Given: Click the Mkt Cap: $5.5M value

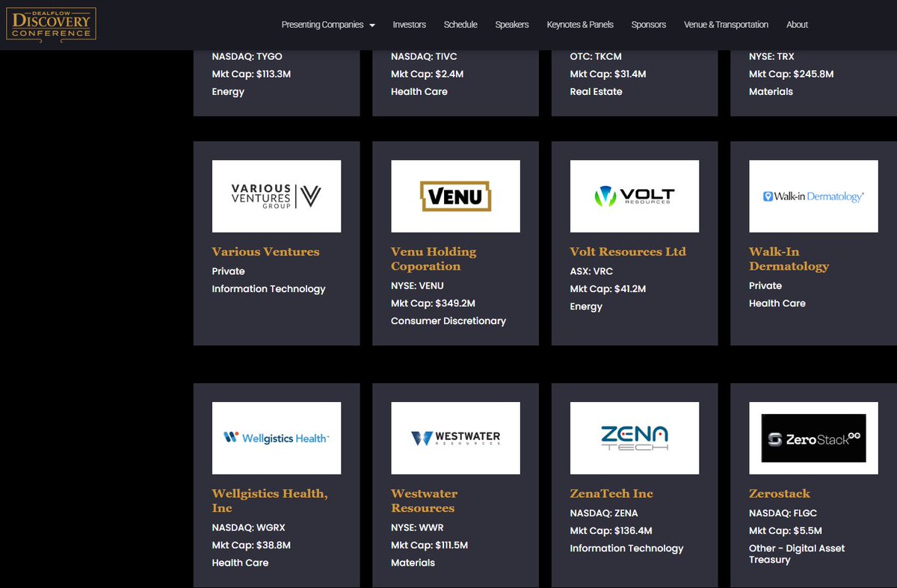Looking at the screenshot, I should (786, 531).
